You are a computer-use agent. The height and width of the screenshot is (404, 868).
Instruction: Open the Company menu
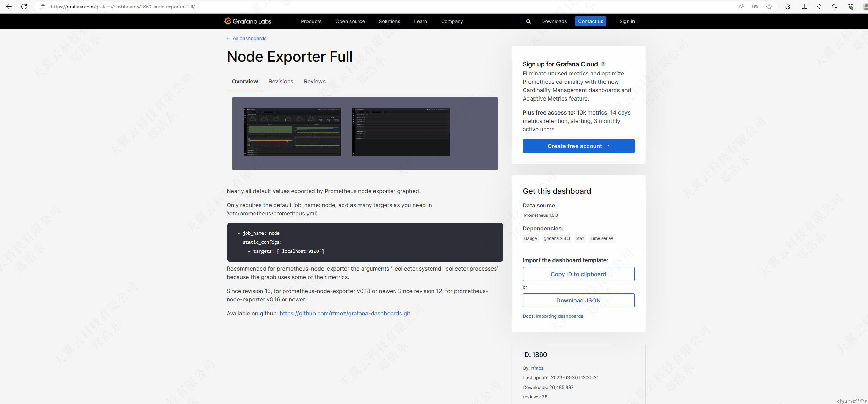tap(452, 21)
